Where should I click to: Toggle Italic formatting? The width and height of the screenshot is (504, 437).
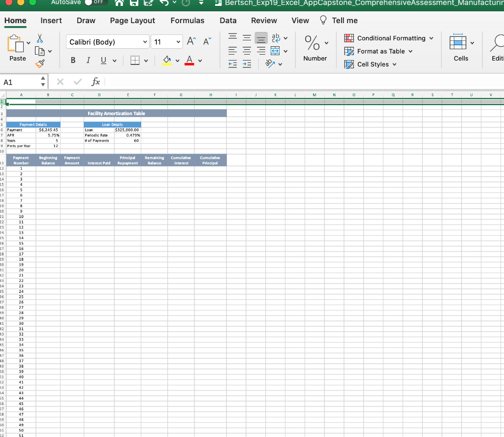tap(88, 60)
